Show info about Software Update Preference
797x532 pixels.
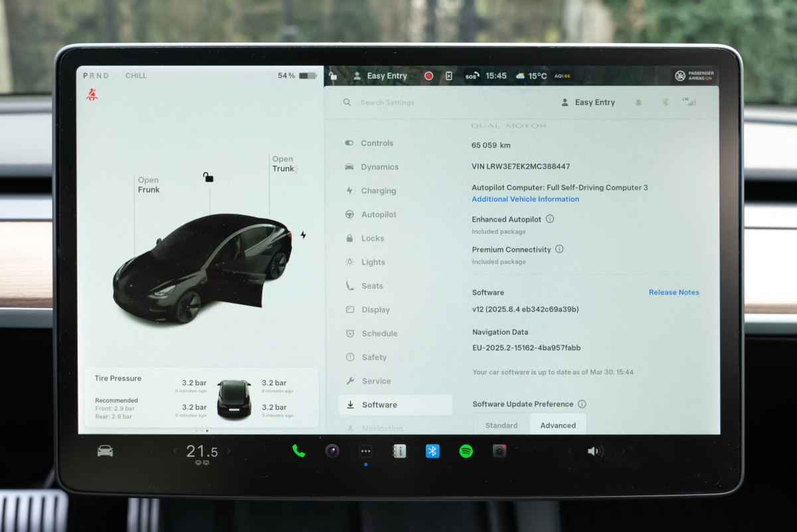point(582,404)
